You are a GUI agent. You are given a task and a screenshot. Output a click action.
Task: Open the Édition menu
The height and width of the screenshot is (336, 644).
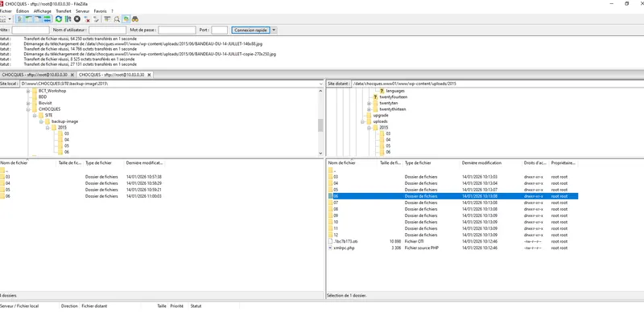click(23, 11)
